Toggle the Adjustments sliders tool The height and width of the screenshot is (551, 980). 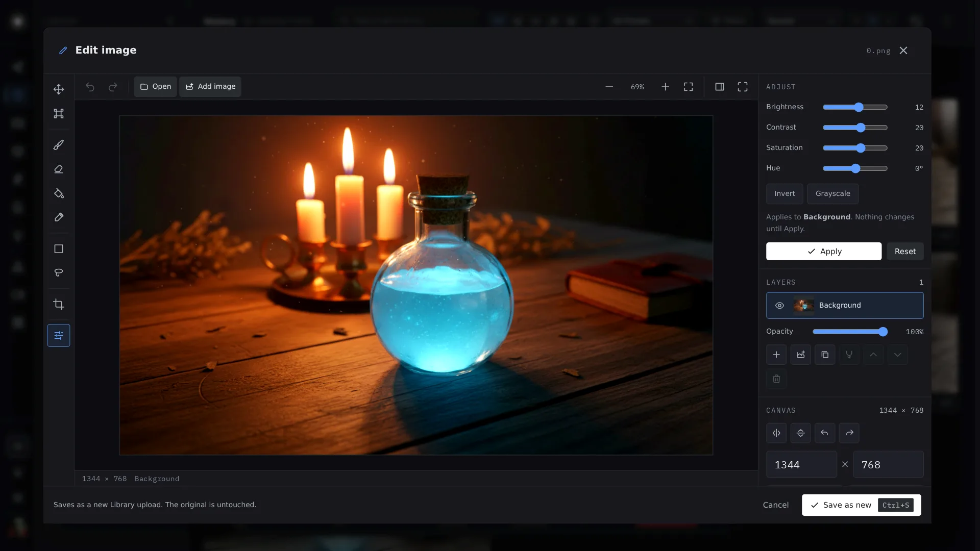59,335
